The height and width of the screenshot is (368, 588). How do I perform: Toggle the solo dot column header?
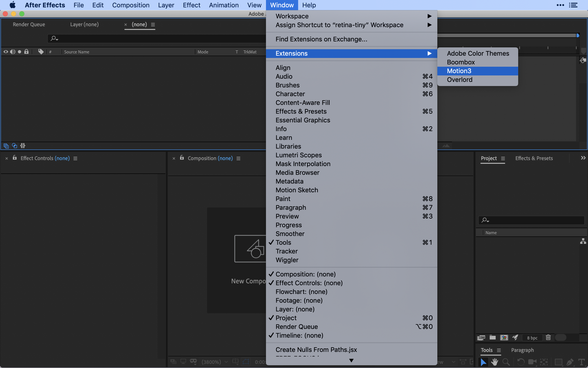pyautogui.click(x=20, y=52)
